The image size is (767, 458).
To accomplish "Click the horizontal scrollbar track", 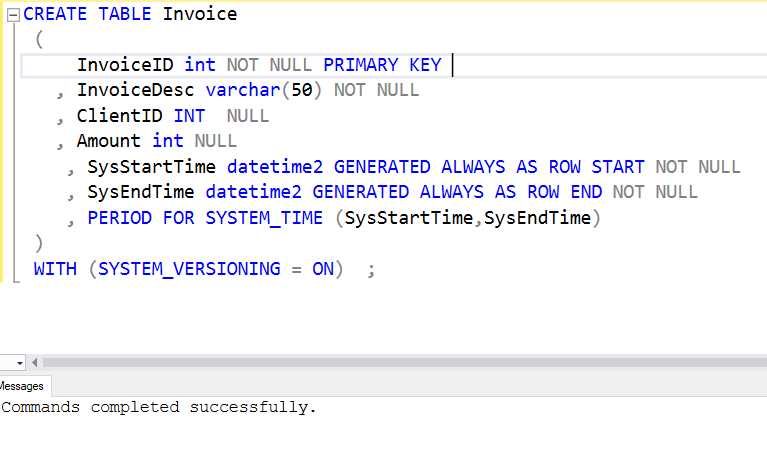I will pos(405,363).
